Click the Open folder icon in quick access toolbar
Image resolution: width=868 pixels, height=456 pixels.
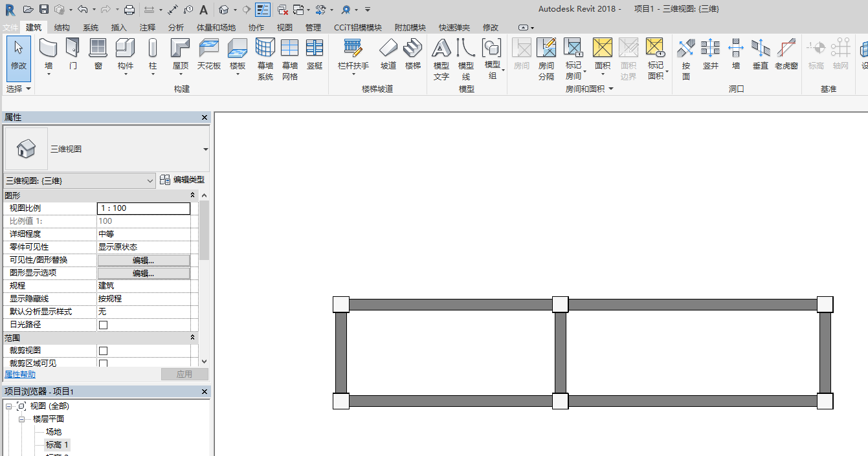tap(28, 9)
